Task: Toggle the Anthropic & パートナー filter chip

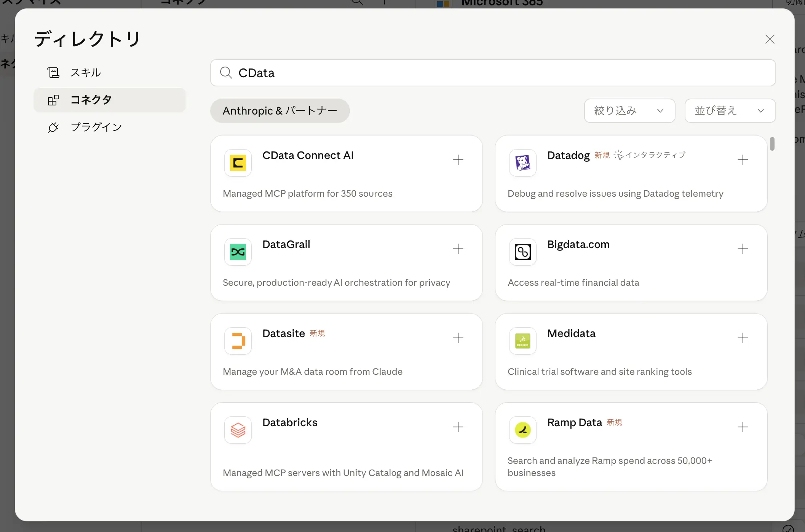Action: click(x=280, y=111)
